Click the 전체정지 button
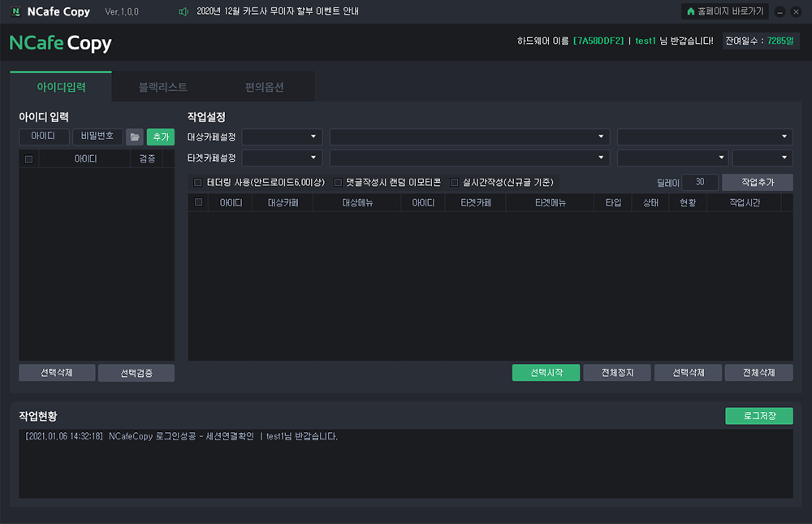This screenshot has height=524, width=812. click(617, 373)
